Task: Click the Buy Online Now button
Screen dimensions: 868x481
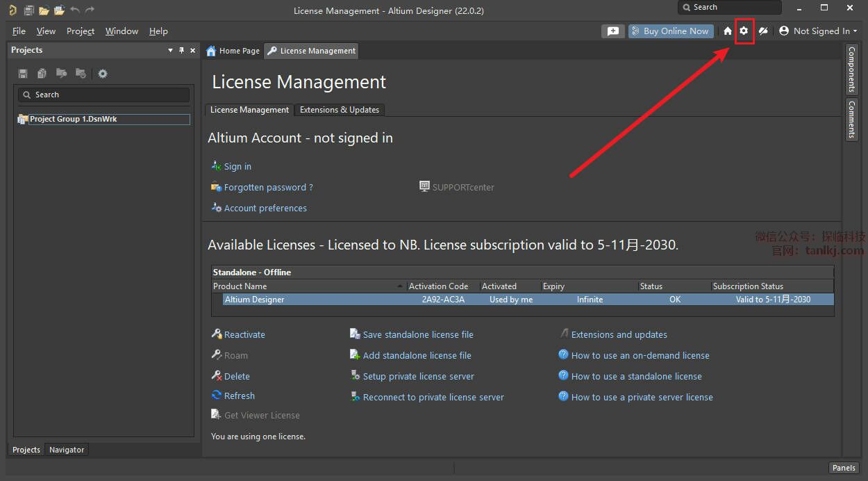Action: pos(671,31)
